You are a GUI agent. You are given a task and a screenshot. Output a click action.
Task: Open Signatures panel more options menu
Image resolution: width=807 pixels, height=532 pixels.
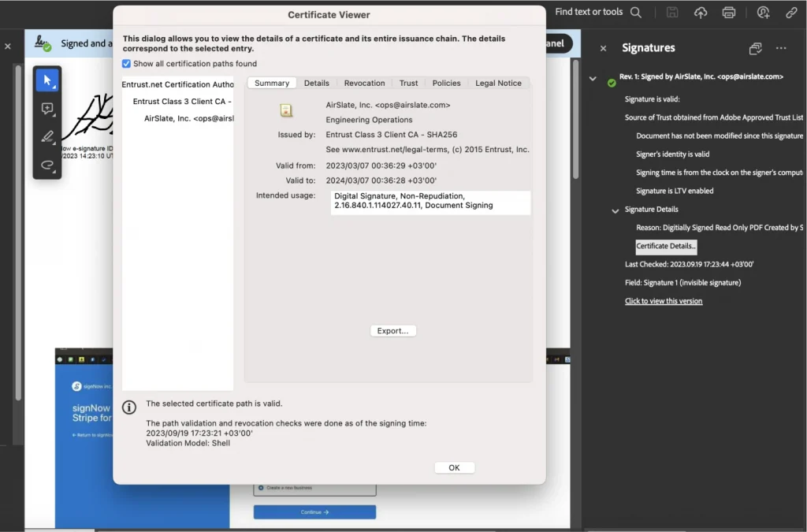pos(781,48)
